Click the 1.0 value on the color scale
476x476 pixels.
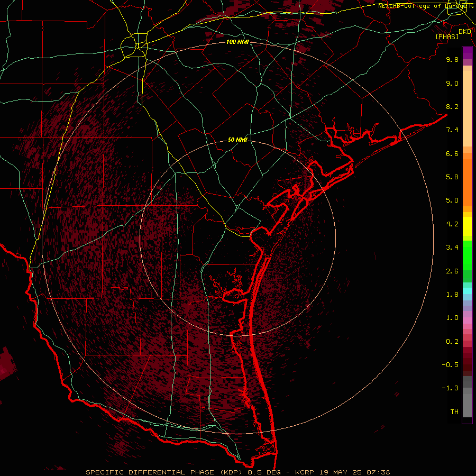pyautogui.click(x=452, y=318)
